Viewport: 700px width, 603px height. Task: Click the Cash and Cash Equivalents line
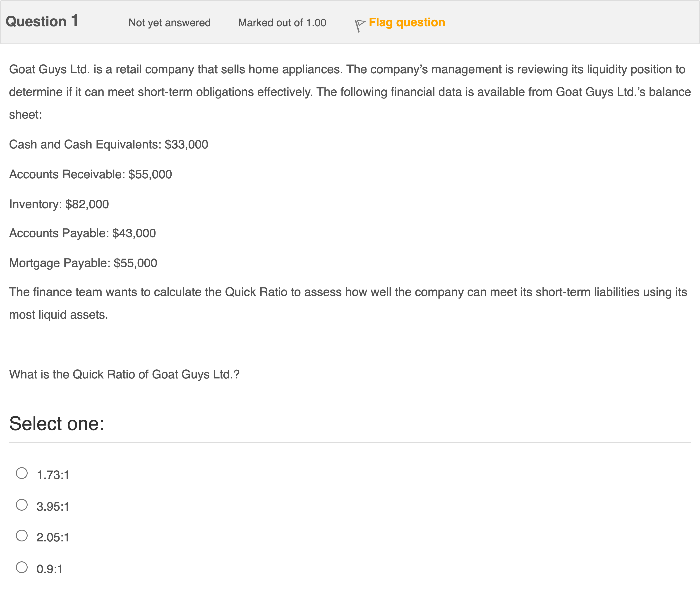[x=108, y=145]
